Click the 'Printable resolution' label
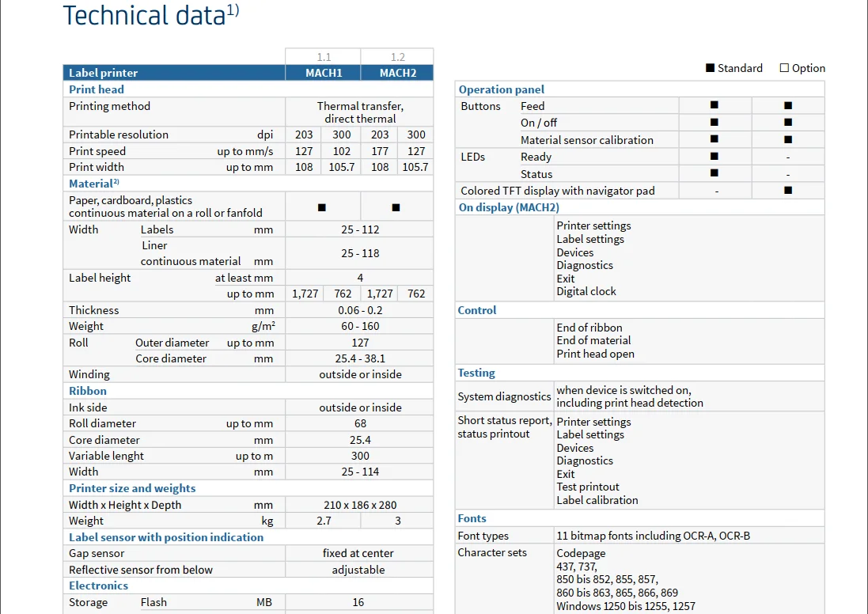The image size is (868, 614). tap(119, 135)
